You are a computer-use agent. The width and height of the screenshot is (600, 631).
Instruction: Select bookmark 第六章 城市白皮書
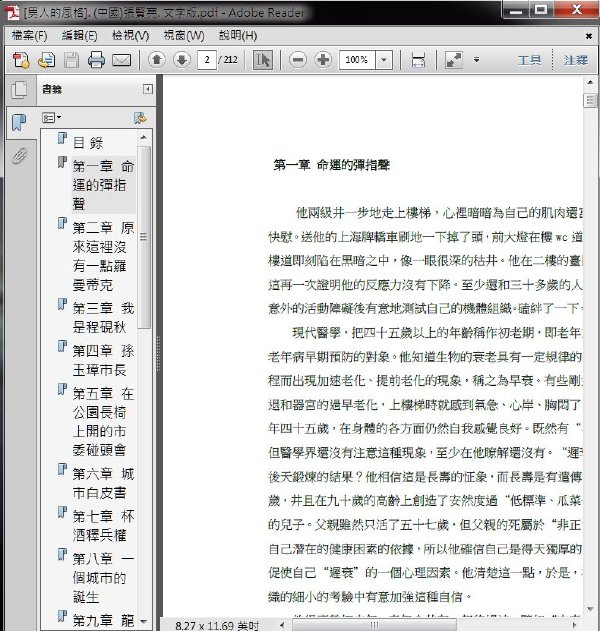click(103, 483)
